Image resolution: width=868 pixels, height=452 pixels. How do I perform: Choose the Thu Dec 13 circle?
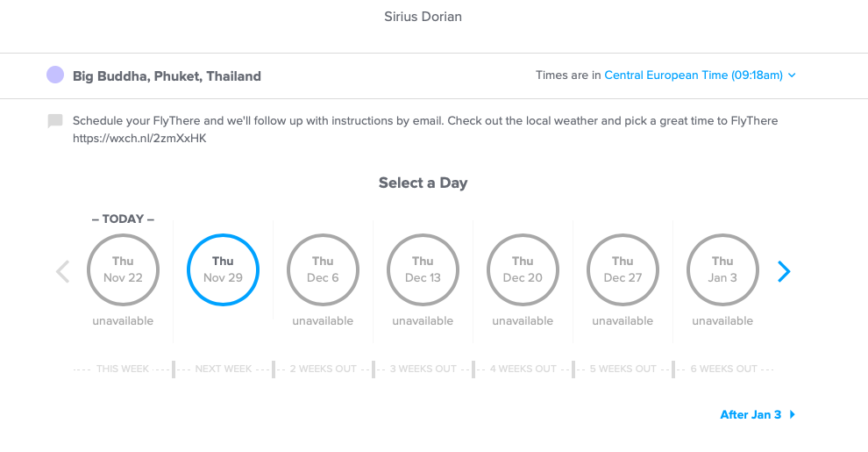click(x=423, y=269)
